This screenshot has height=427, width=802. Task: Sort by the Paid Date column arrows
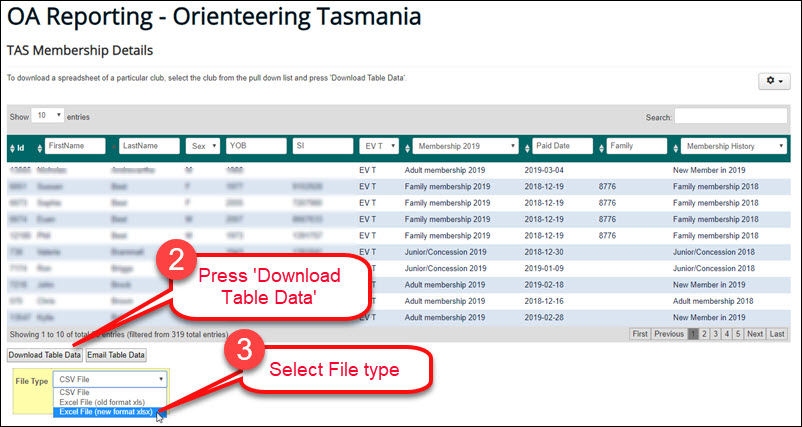point(527,148)
